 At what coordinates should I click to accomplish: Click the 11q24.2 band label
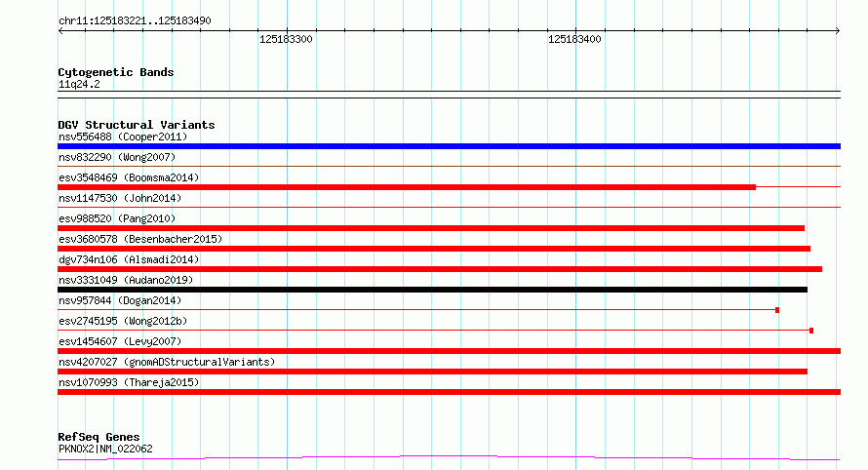(x=79, y=84)
